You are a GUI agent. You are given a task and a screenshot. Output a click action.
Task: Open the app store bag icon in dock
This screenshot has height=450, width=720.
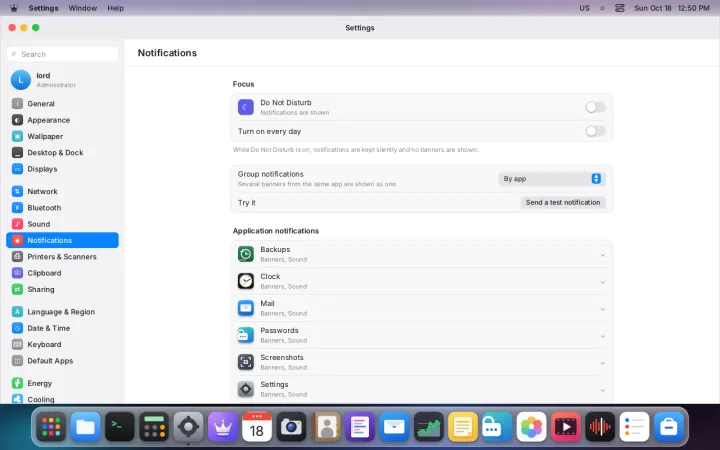click(669, 427)
